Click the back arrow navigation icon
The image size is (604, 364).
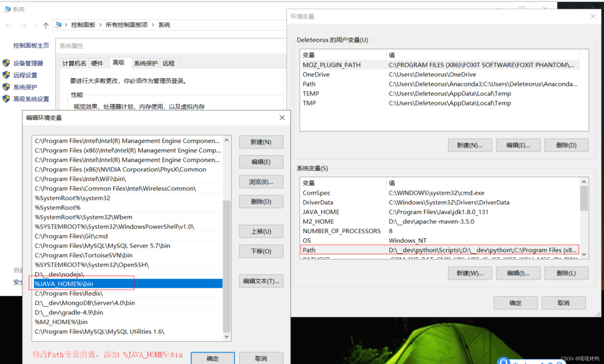pos(8,25)
